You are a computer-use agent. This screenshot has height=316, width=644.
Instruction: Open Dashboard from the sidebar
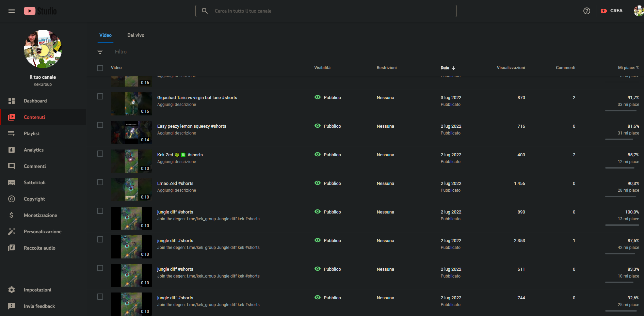pos(43,101)
